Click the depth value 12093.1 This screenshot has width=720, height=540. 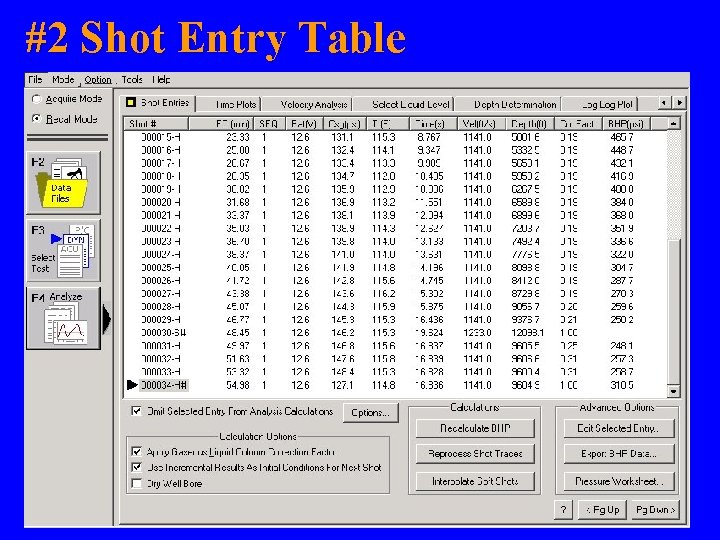pyautogui.click(x=527, y=332)
